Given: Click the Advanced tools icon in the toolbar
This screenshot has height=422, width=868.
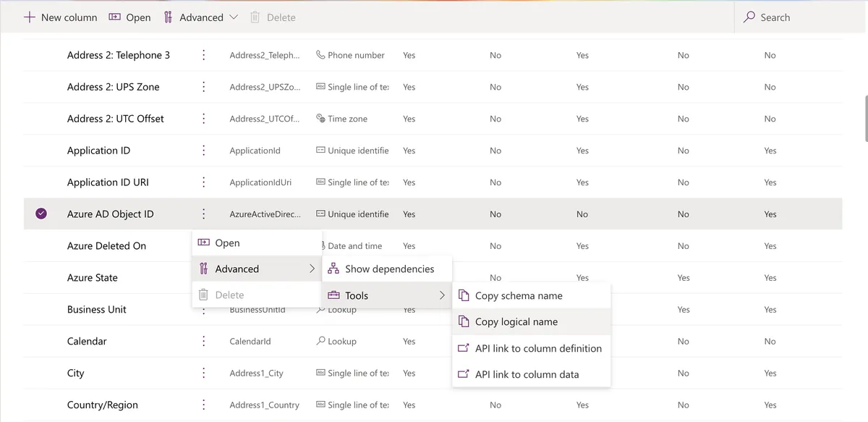Looking at the screenshot, I should tap(168, 17).
